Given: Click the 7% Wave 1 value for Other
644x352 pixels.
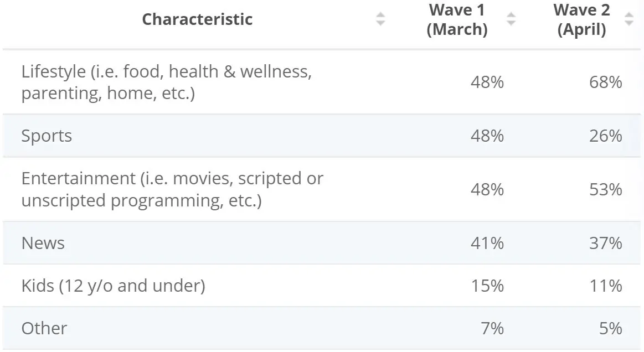Looking at the screenshot, I should [x=493, y=328].
